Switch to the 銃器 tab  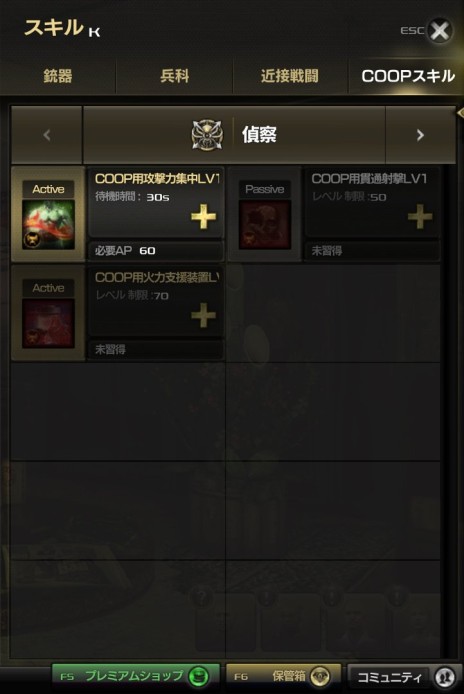pos(58,76)
